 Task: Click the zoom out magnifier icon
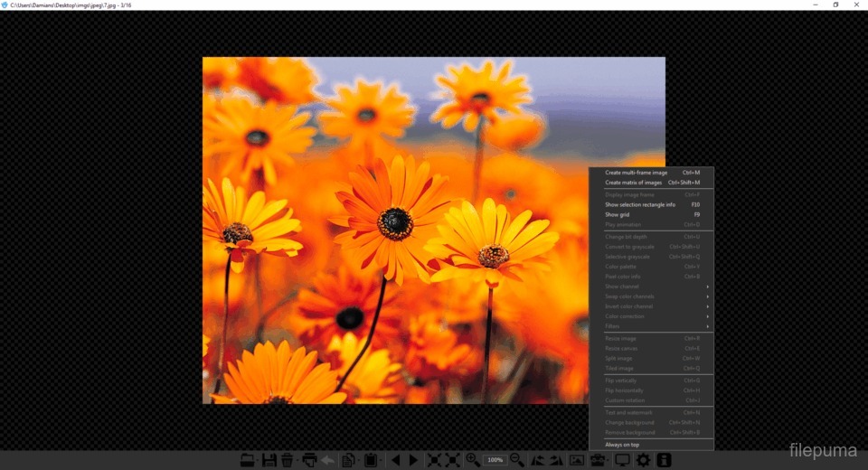[x=517, y=460]
